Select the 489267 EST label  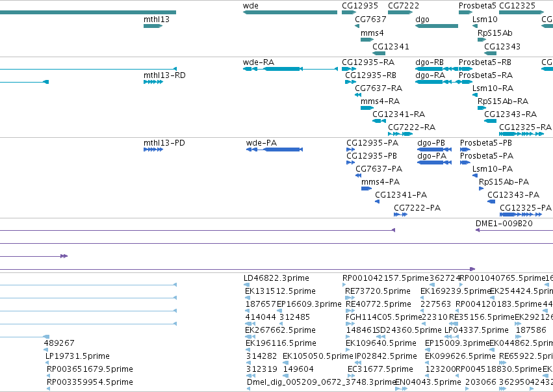59,343
